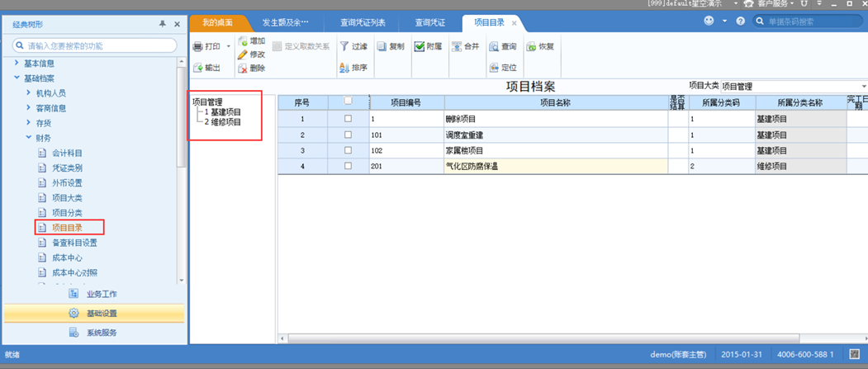Click the 系统服务 icon

74,333
